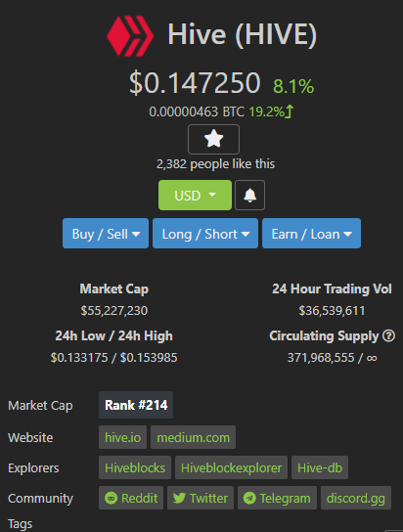Screen dimensions: 403x532
Task: Open the hive.io website link
Action: click(x=123, y=437)
